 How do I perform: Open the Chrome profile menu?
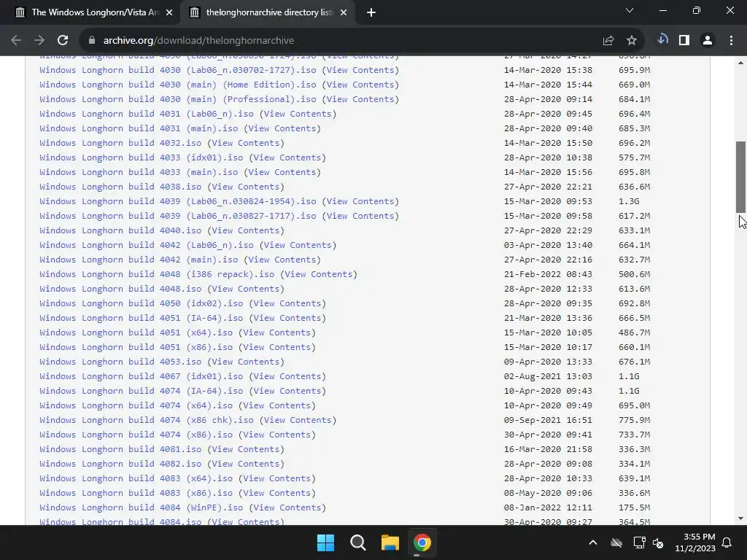point(708,41)
